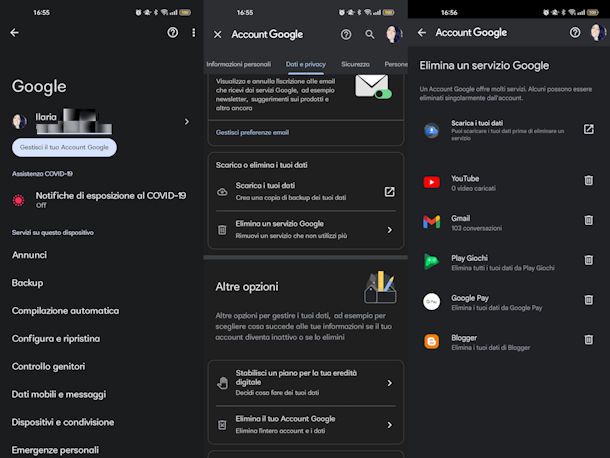Open help icon on right Account Google screen

click(575, 33)
